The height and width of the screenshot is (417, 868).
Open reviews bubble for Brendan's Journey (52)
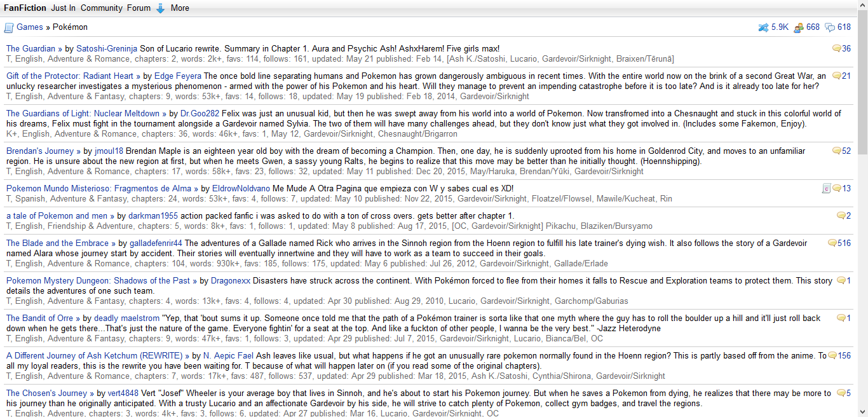837,151
